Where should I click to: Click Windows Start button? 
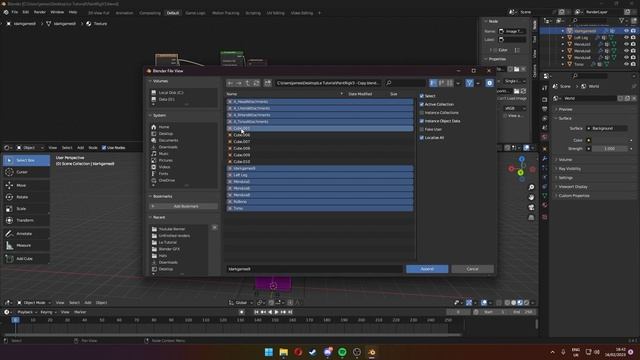[x=269, y=352]
